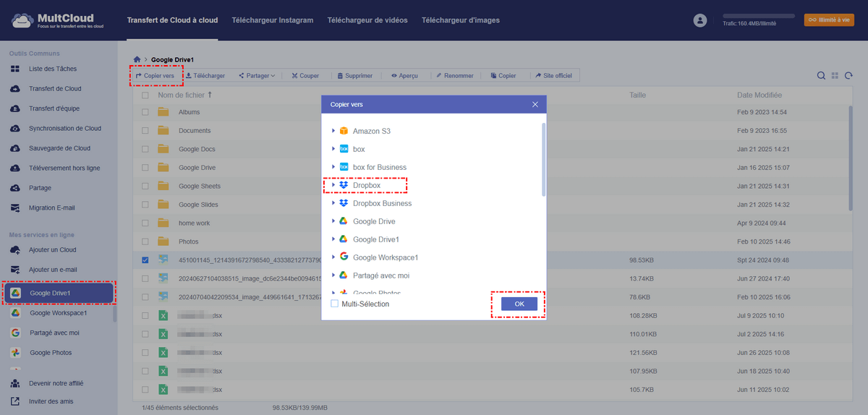Screen dimensions: 868x415
Task: Click Ajouter un e-mail icon
Action: (x=15, y=270)
